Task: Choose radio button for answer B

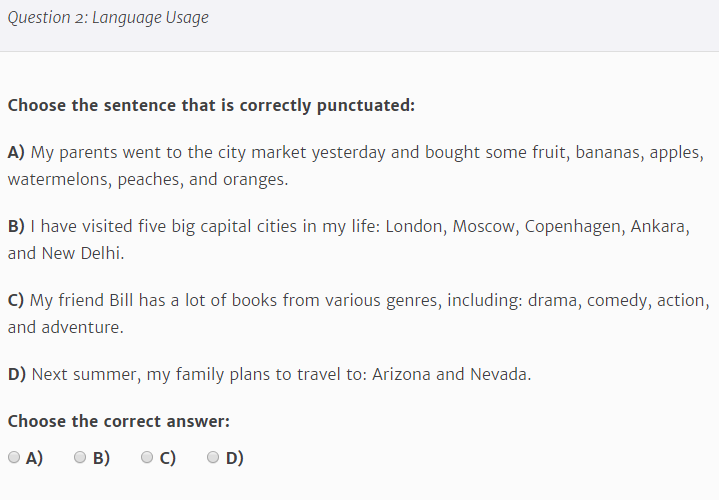Action: pyautogui.click(x=81, y=457)
